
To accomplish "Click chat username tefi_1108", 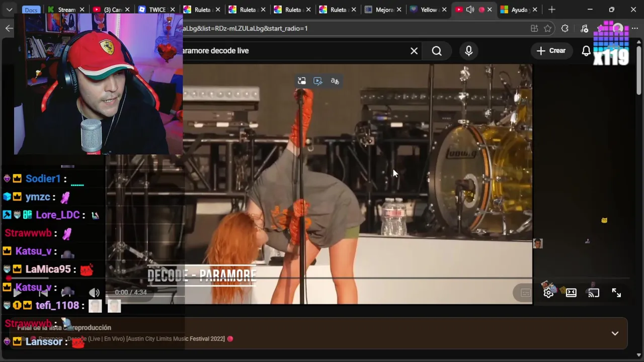I will point(57,305).
